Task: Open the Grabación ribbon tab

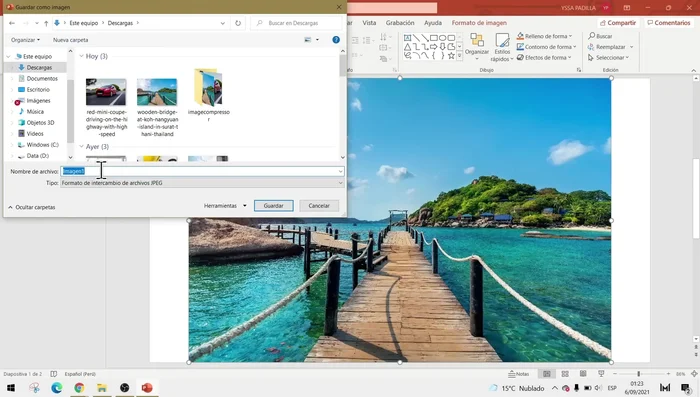Action: (400, 23)
